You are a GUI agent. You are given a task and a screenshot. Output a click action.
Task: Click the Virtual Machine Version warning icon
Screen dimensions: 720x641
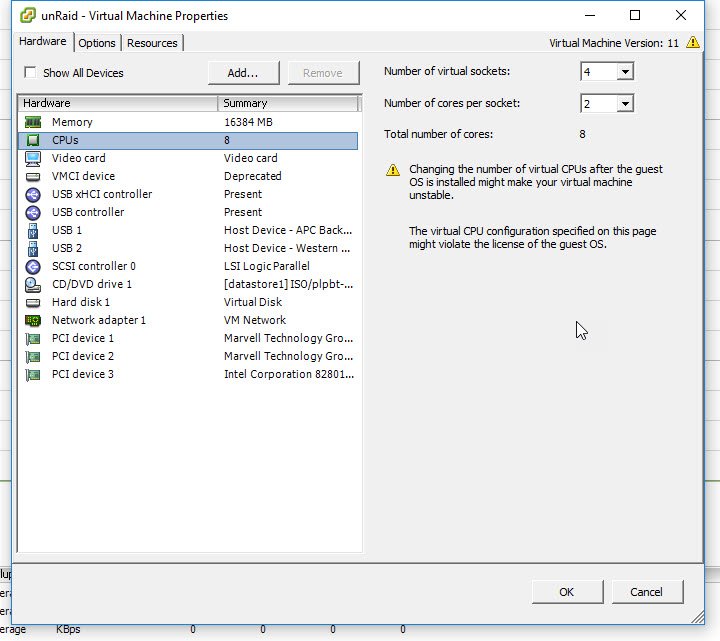(692, 42)
